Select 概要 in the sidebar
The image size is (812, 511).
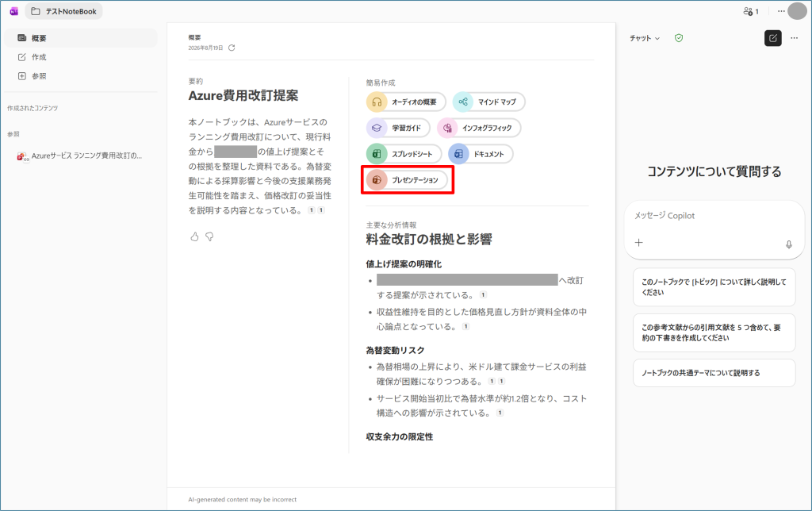point(81,38)
